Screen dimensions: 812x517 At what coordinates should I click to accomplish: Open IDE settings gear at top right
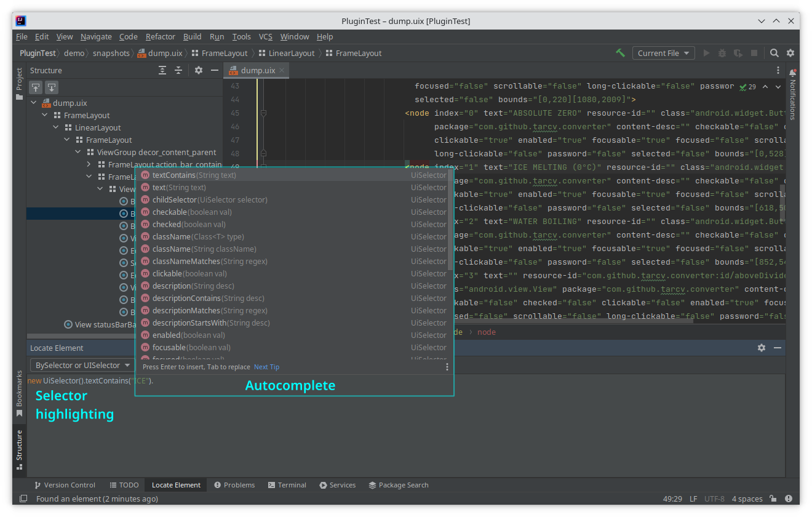790,53
